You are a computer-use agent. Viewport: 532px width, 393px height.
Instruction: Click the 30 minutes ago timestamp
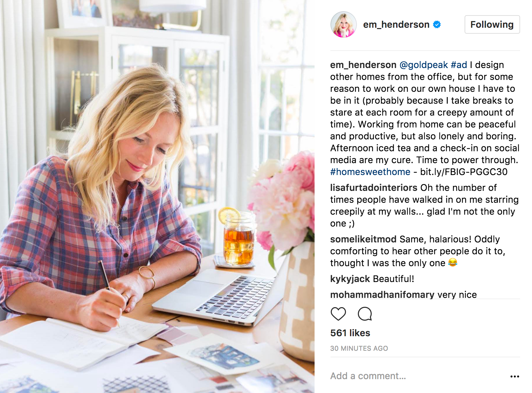click(x=359, y=348)
